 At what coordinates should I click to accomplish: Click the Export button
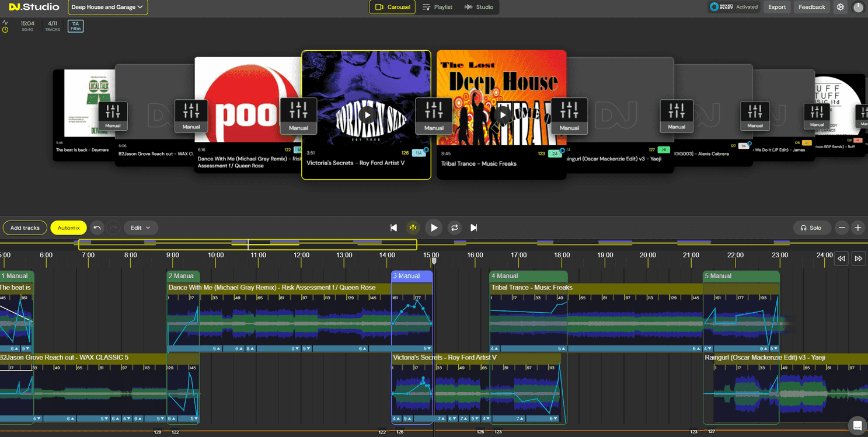[x=777, y=7]
